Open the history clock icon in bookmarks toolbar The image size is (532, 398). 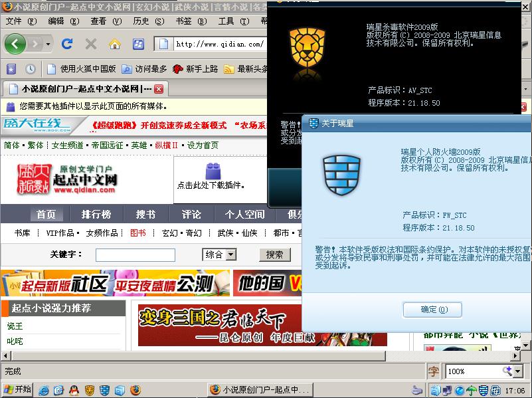tap(30, 69)
